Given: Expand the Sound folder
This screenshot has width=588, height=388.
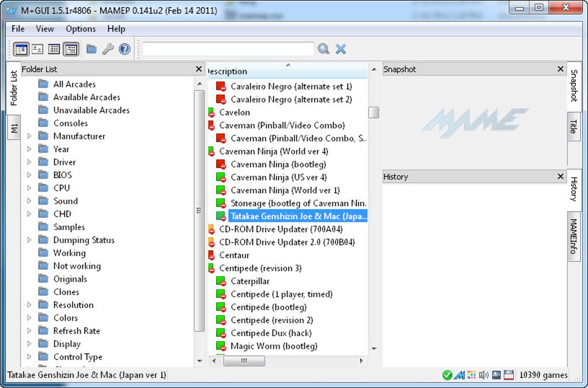Looking at the screenshot, I should point(29,201).
